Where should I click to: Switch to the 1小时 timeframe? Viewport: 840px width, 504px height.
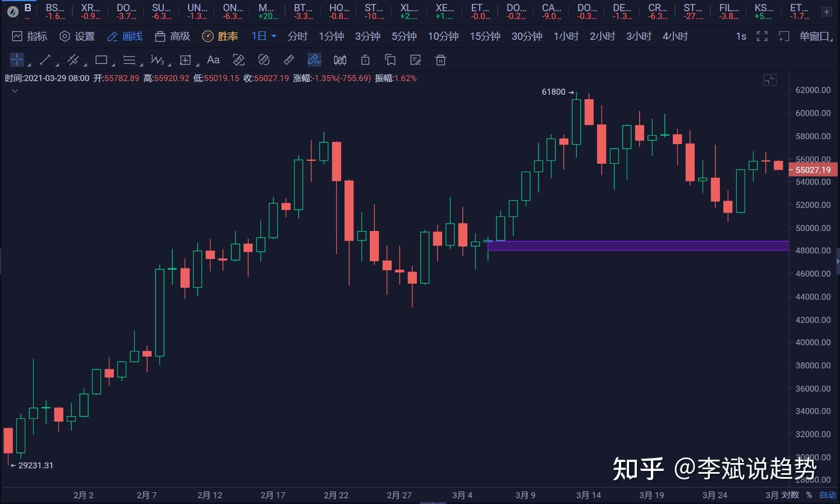click(566, 36)
